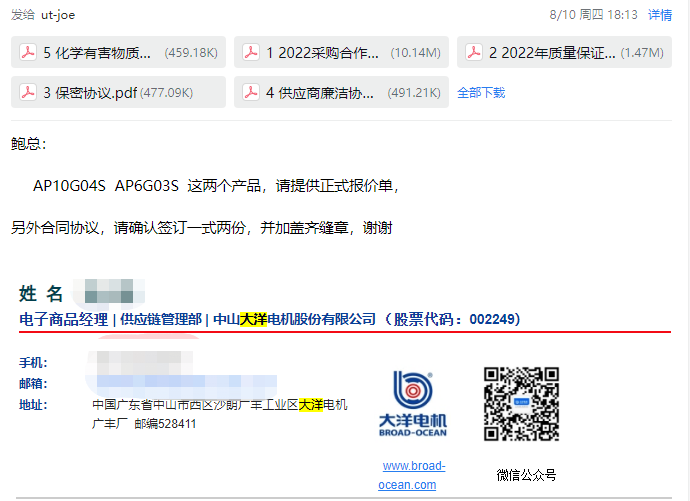Open the attachment named 2 2022年质量保证

(552, 52)
